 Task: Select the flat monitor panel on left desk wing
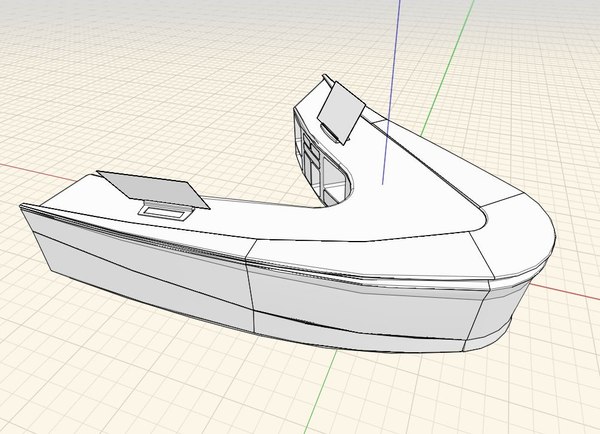point(152,190)
